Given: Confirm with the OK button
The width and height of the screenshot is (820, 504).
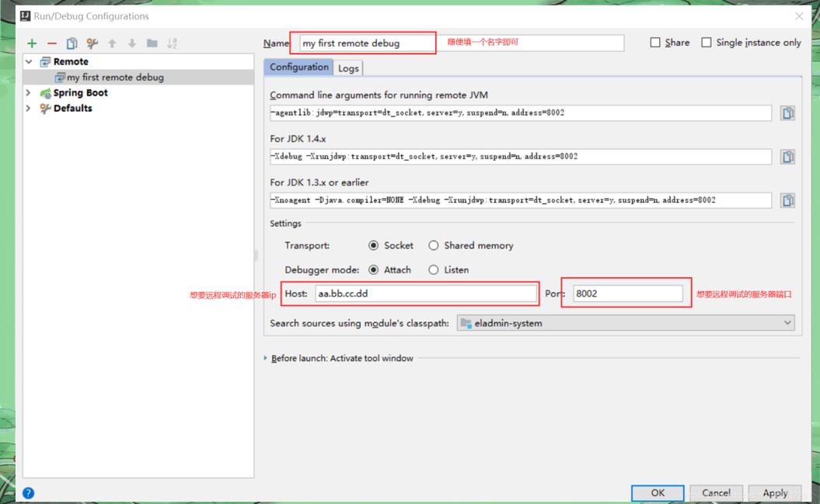Looking at the screenshot, I should click(658, 492).
